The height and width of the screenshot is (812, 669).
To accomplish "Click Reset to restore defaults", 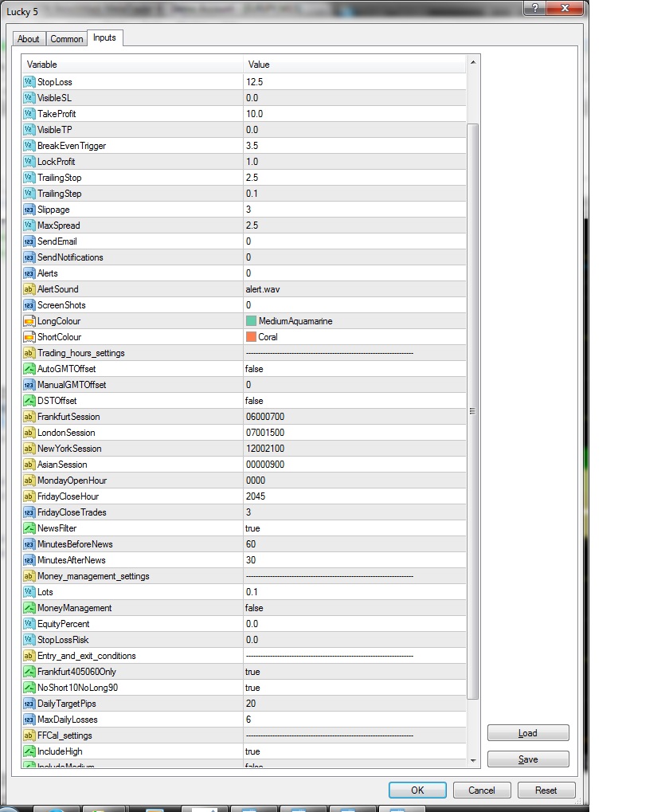I will 546,790.
